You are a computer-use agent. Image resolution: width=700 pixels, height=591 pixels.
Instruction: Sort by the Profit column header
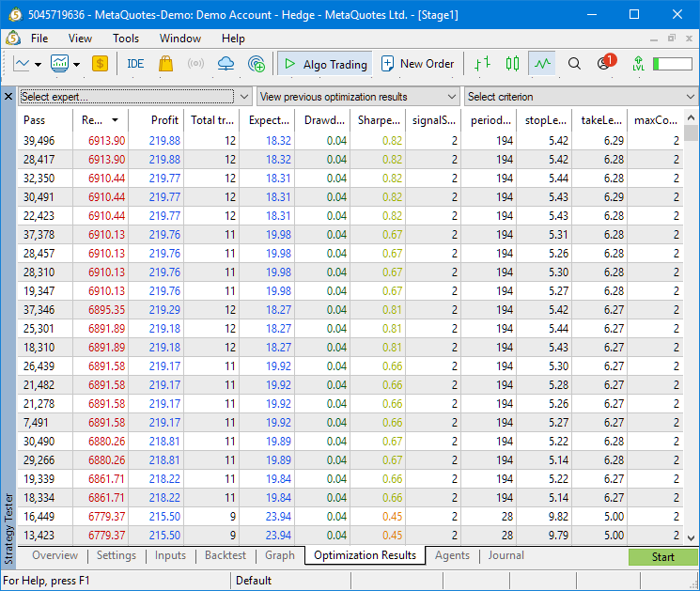point(165,120)
